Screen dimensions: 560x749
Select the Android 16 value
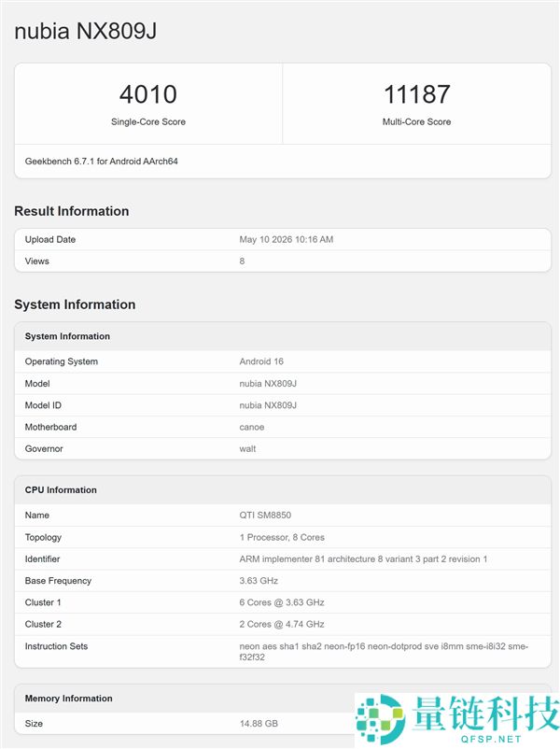pos(261,361)
